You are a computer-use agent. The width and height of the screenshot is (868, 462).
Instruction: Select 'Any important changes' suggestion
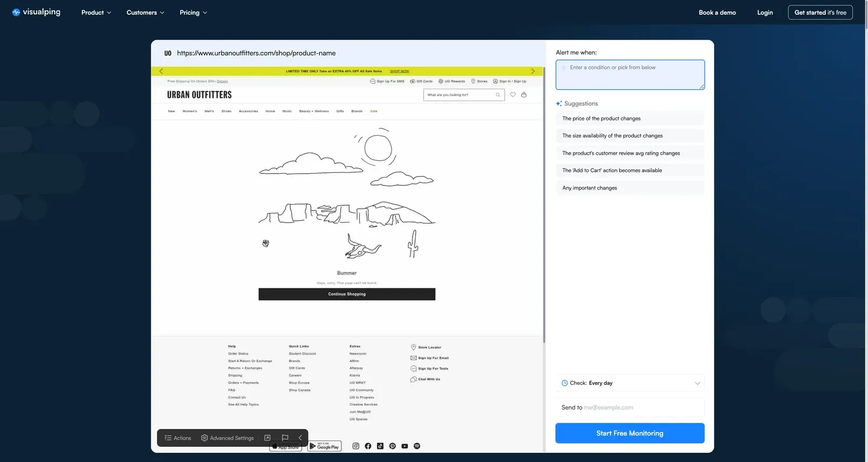click(x=630, y=188)
